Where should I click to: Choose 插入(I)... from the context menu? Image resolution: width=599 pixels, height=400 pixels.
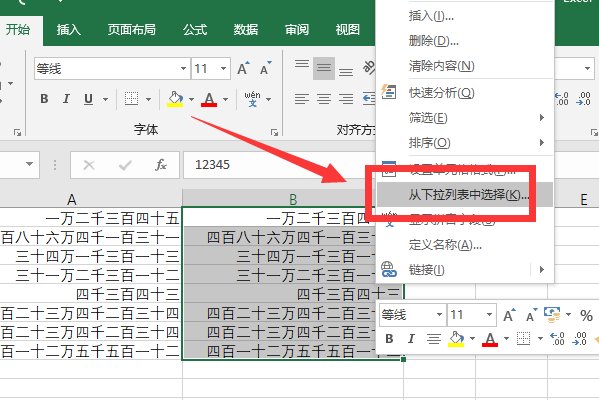[x=465, y=16]
